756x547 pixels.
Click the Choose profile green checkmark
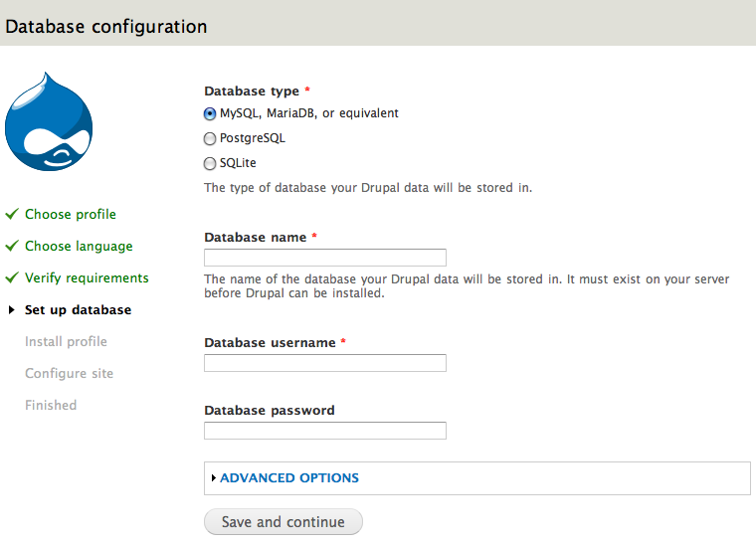[12, 214]
